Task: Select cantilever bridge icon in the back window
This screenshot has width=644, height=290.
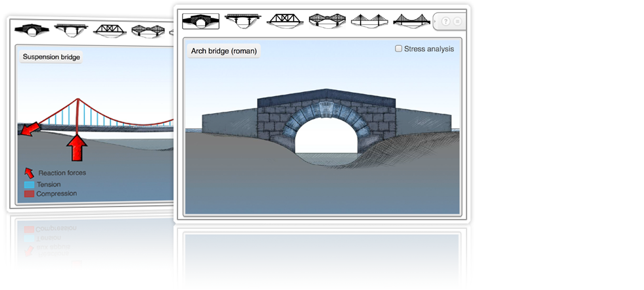Action: (148, 31)
